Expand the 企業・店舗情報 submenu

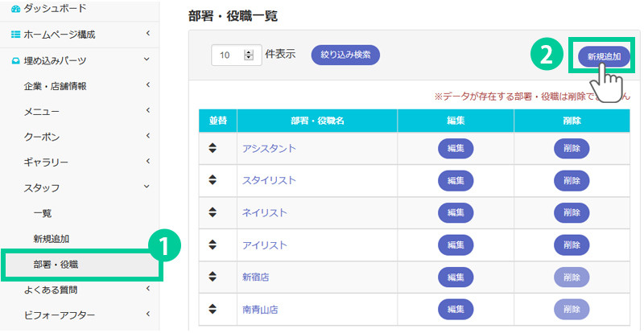[x=148, y=85]
